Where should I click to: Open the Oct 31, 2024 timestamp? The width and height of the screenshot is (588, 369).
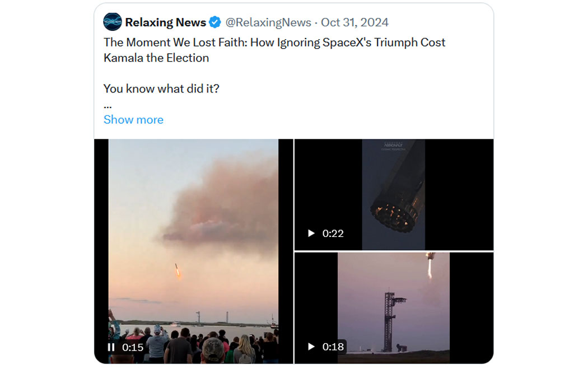pyautogui.click(x=354, y=22)
